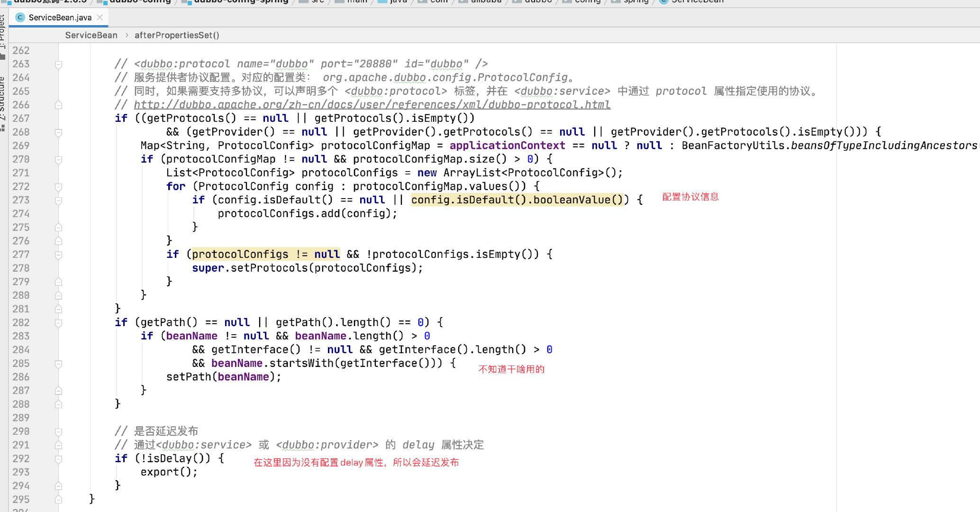This screenshot has width=980, height=512.
Task: Collapse the if block at line 268
Action: point(58,132)
